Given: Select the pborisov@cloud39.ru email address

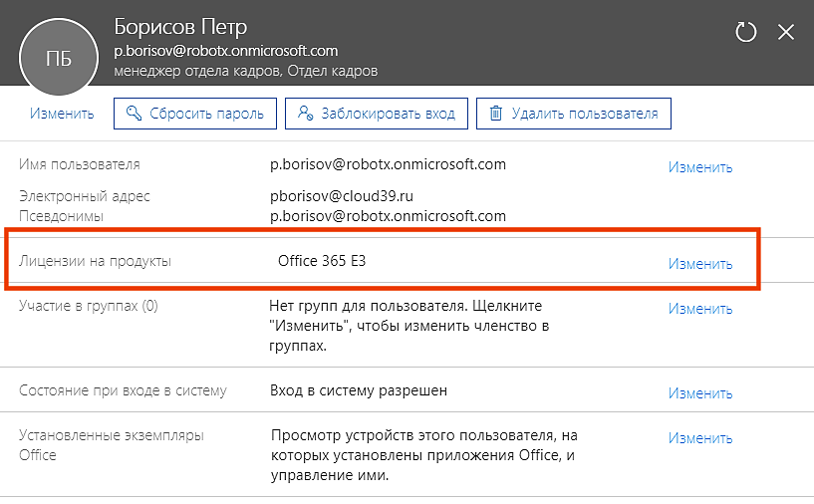Looking at the screenshot, I should (343, 196).
